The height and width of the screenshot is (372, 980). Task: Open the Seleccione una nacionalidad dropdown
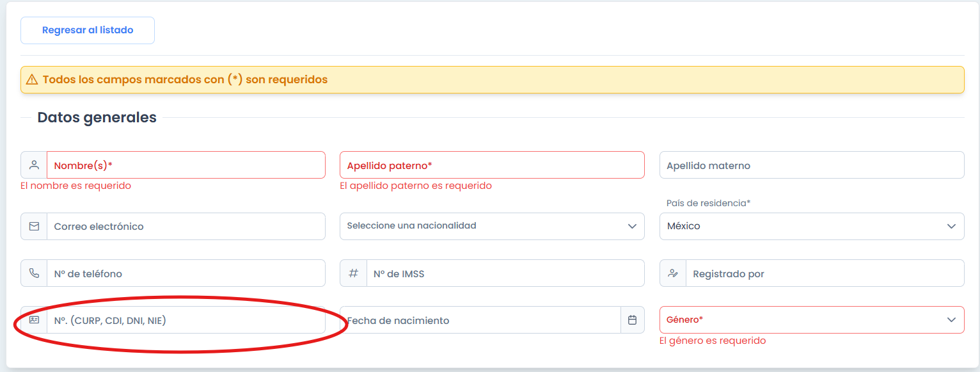(x=491, y=226)
